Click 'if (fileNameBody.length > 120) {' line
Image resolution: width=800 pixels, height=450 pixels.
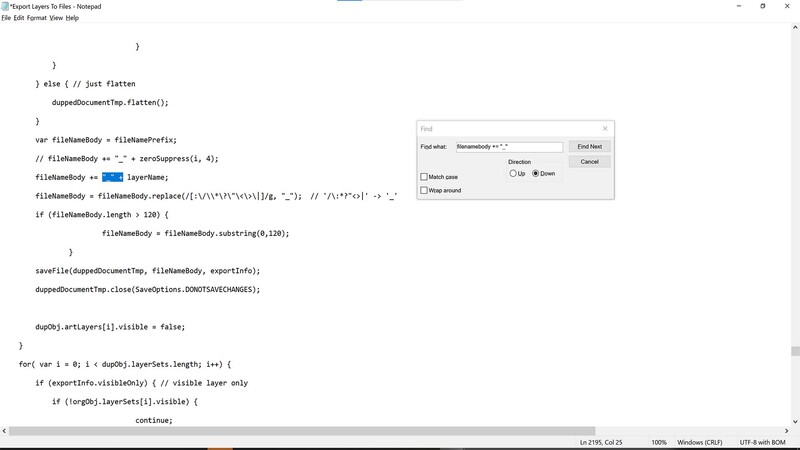[102, 215]
